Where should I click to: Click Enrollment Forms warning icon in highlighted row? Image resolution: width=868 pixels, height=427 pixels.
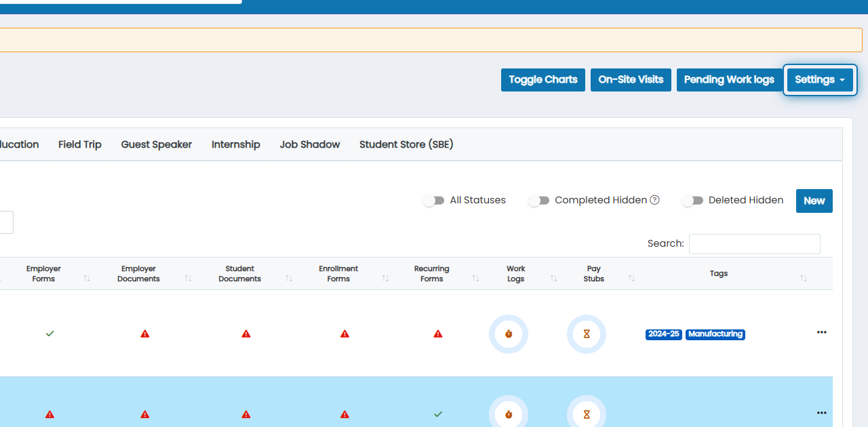coord(344,414)
